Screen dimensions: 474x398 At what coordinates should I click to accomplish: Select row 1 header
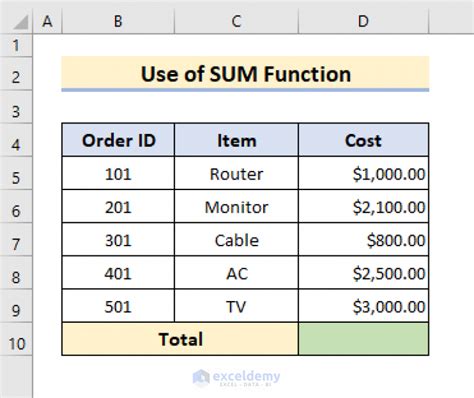16,45
